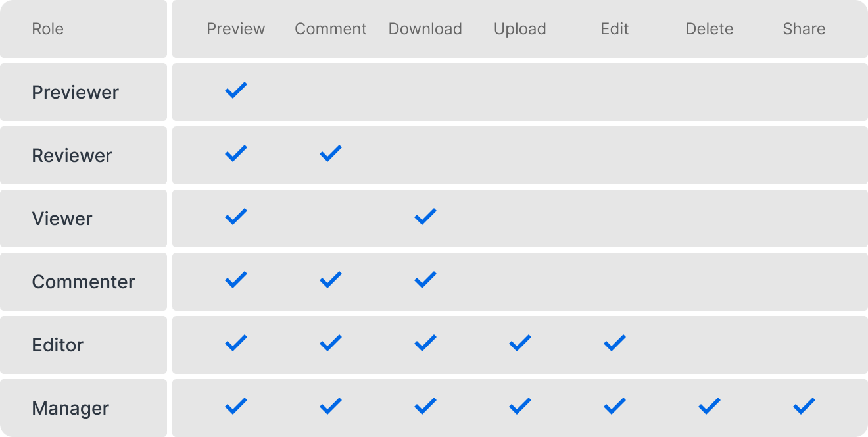Select the Previewer role row label
This screenshot has height=437, width=868.
(76, 92)
